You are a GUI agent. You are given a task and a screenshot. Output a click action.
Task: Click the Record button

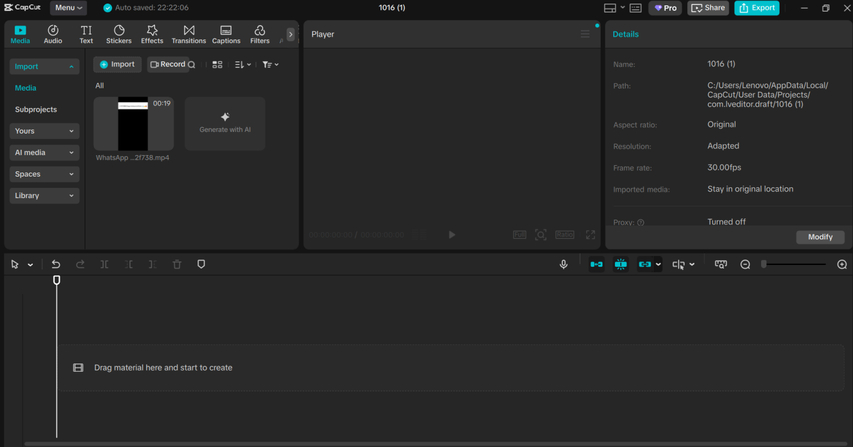[x=168, y=64]
